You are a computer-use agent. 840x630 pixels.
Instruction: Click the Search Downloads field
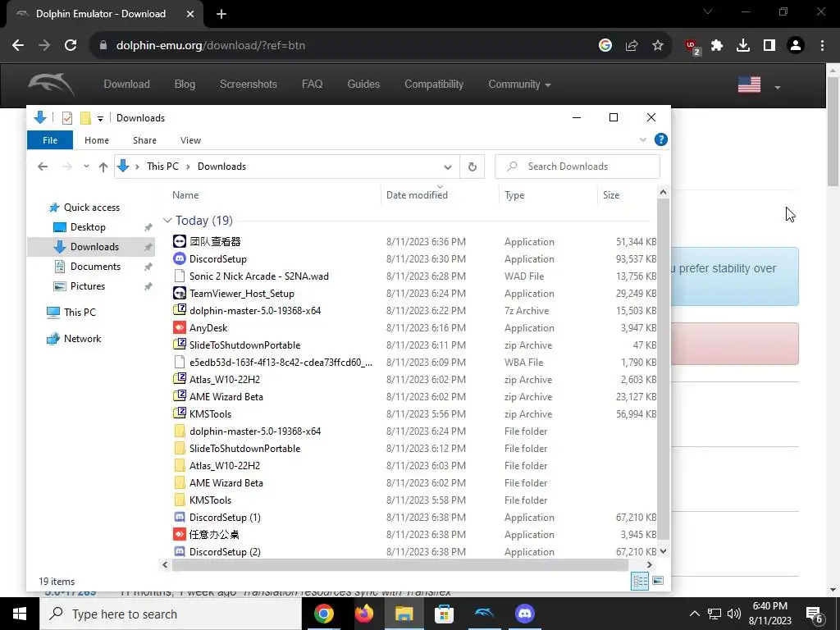[x=577, y=167]
